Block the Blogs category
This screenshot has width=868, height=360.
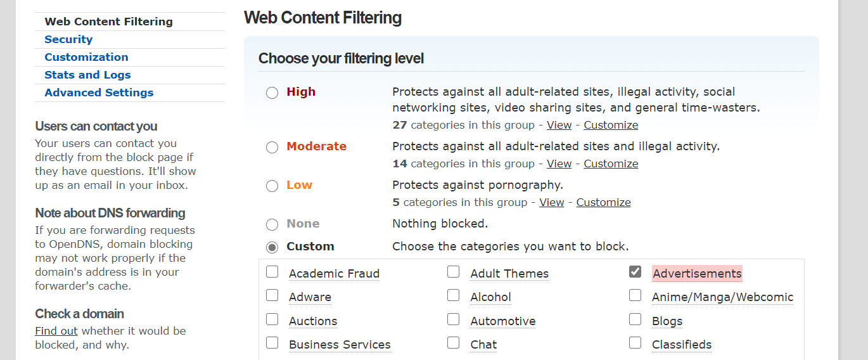[x=635, y=319]
